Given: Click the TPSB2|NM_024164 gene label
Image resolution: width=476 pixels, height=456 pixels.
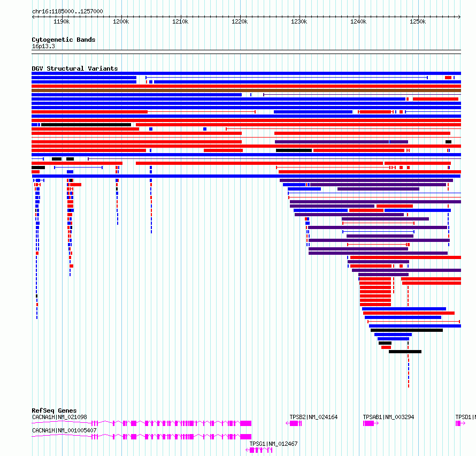Looking at the screenshot, I should pyautogui.click(x=313, y=417).
